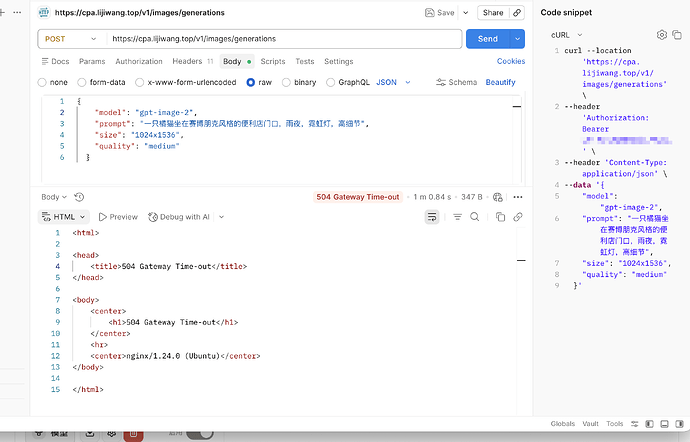Viewport: 690px width, 442px height.
Task: Open Globals in the status bar
Action: (x=562, y=424)
